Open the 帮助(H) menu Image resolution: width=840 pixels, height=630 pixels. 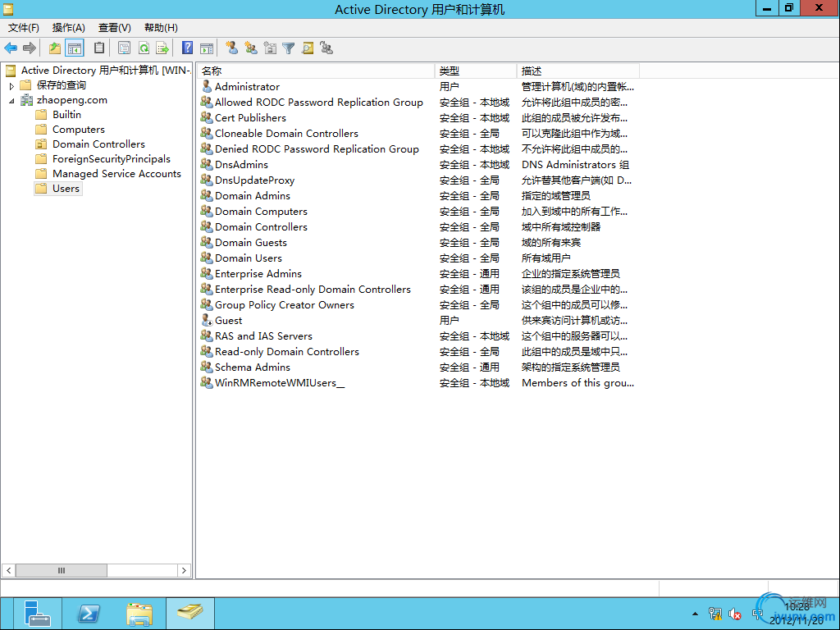[161, 28]
